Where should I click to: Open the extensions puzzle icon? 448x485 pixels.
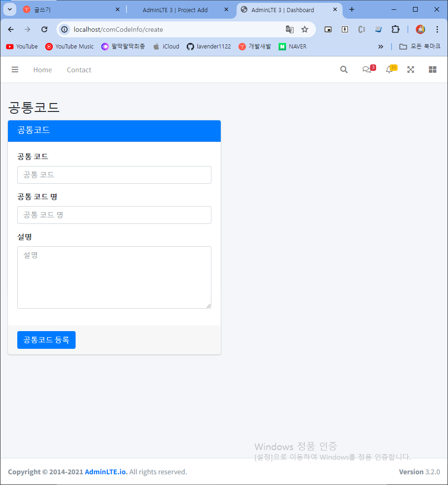(x=395, y=29)
